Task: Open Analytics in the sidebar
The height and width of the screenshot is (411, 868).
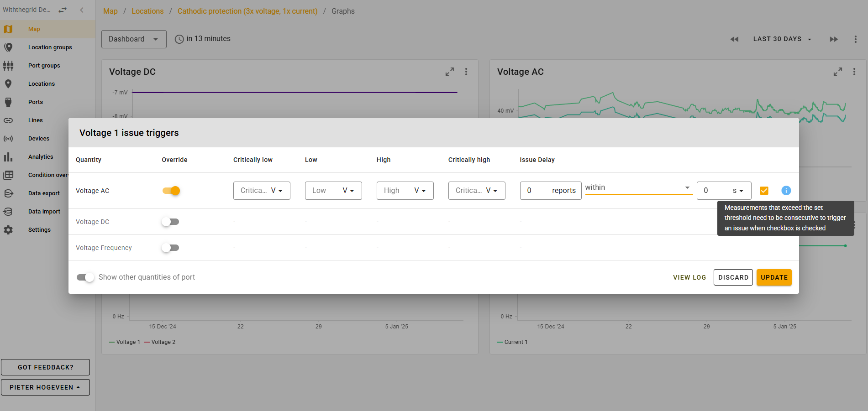Action: pos(41,157)
